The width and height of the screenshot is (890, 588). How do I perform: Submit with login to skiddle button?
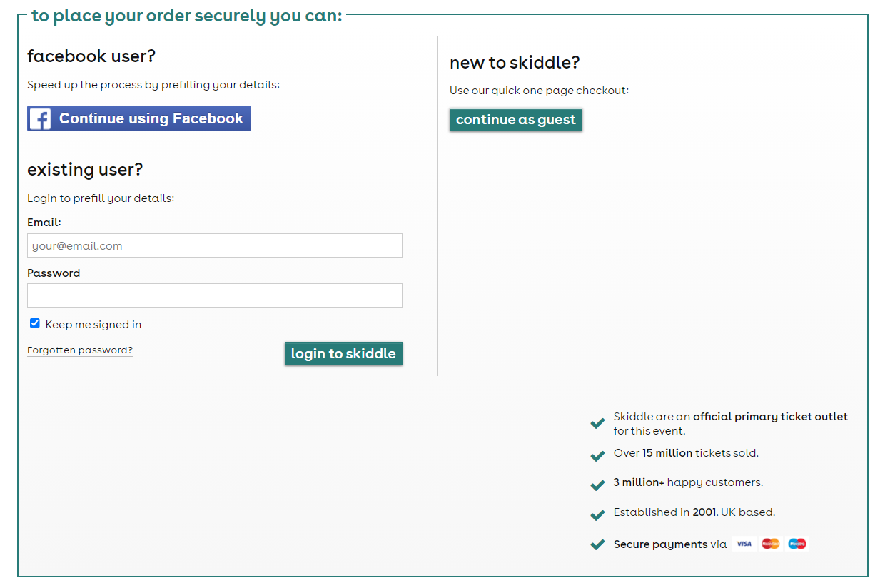click(343, 354)
